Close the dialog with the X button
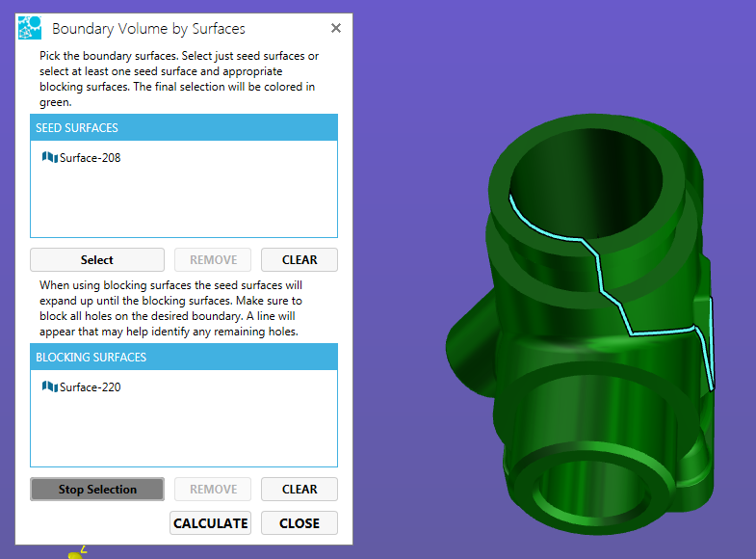This screenshot has height=559, width=756. [x=336, y=28]
